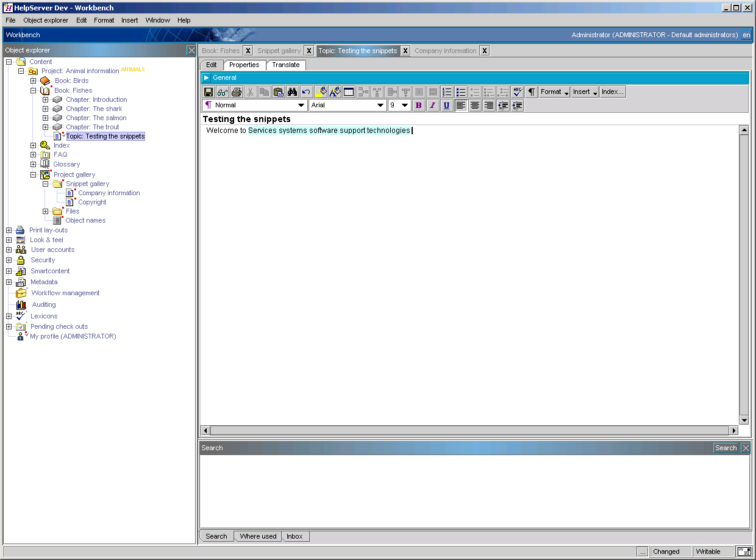Open the File menu
This screenshot has height=560, width=756.
pyautogui.click(x=10, y=20)
